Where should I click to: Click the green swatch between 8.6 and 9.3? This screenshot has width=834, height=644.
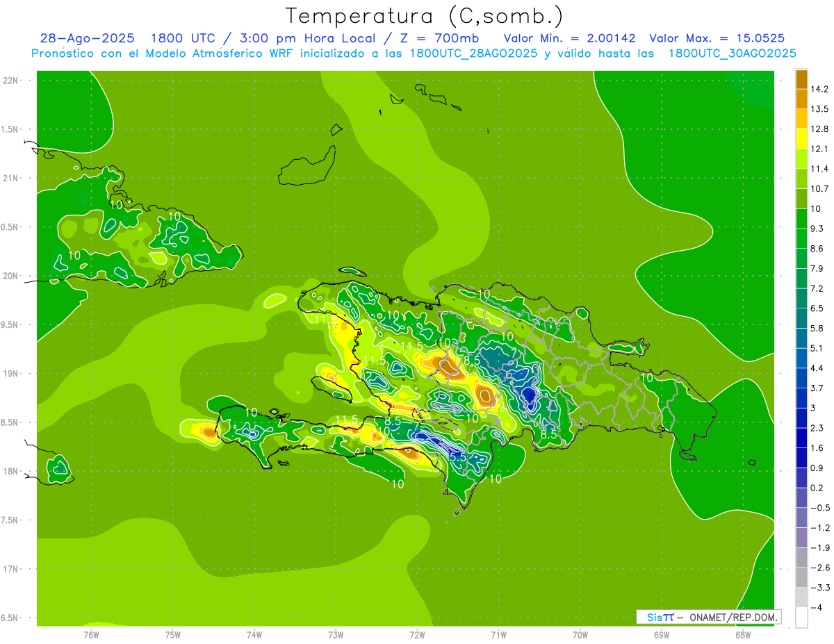(x=801, y=238)
